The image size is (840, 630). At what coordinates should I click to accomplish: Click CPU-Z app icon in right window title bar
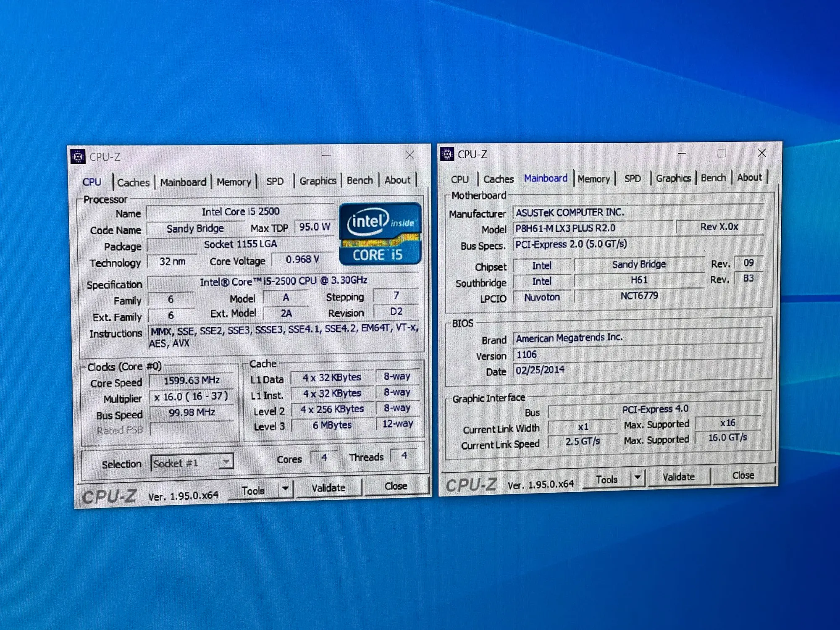tap(447, 154)
